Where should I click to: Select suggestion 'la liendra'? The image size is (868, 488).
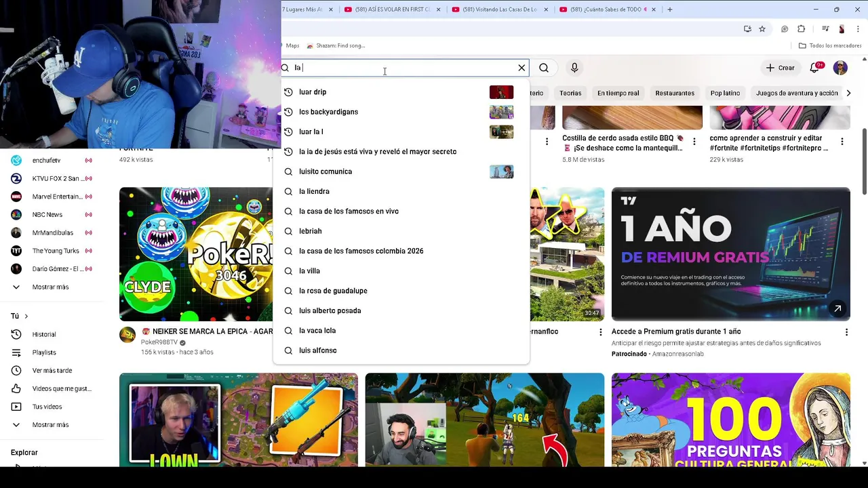click(401, 191)
